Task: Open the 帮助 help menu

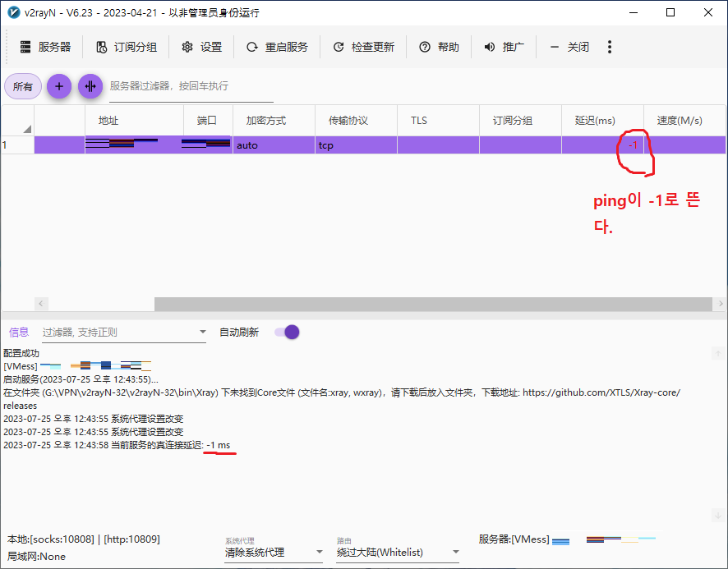Action: pyautogui.click(x=439, y=47)
